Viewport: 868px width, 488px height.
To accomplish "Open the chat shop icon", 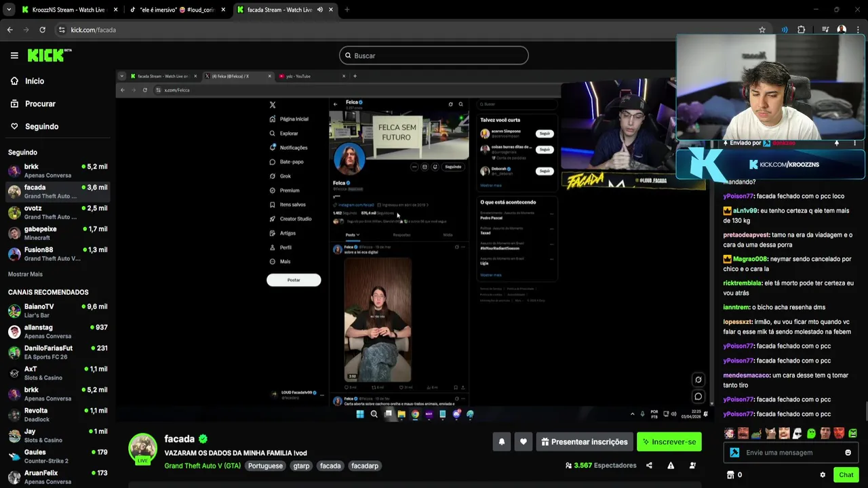I will coord(730,475).
